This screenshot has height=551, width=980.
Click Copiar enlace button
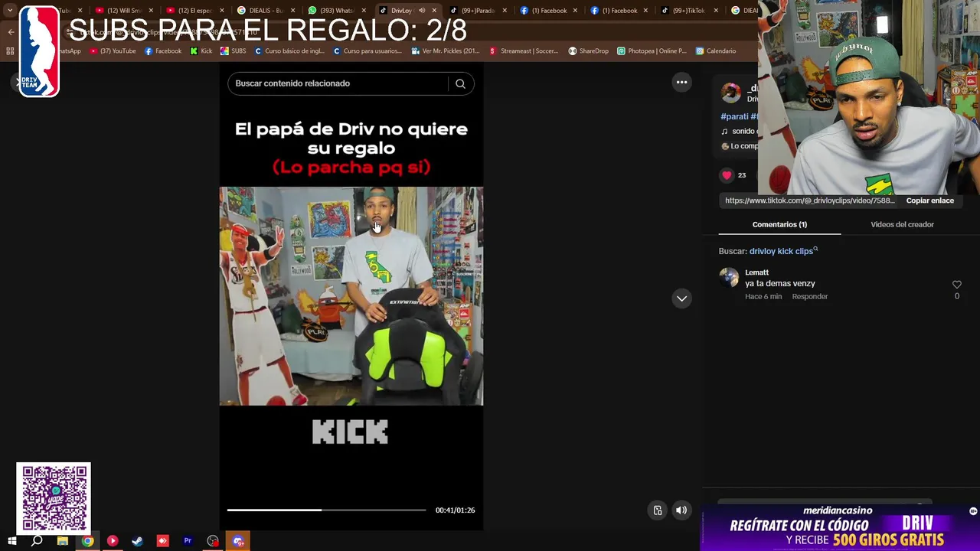pos(929,201)
